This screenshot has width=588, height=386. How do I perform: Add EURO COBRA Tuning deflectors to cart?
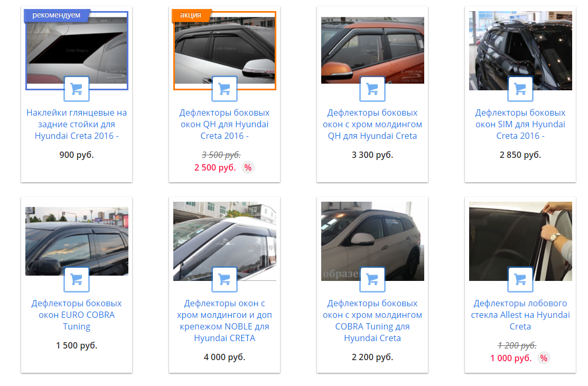coord(77,279)
